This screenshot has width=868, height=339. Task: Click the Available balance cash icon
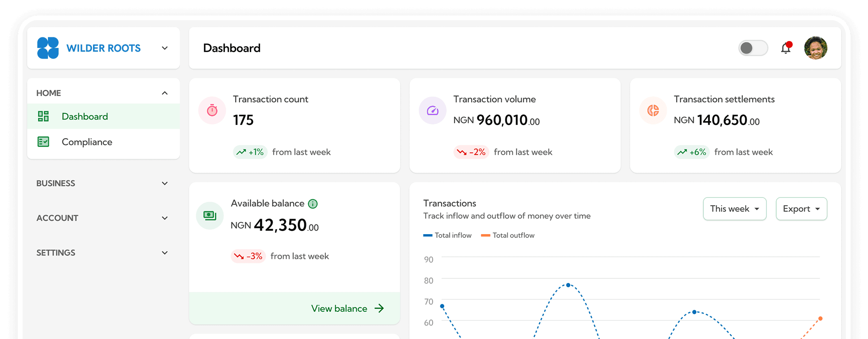click(210, 215)
